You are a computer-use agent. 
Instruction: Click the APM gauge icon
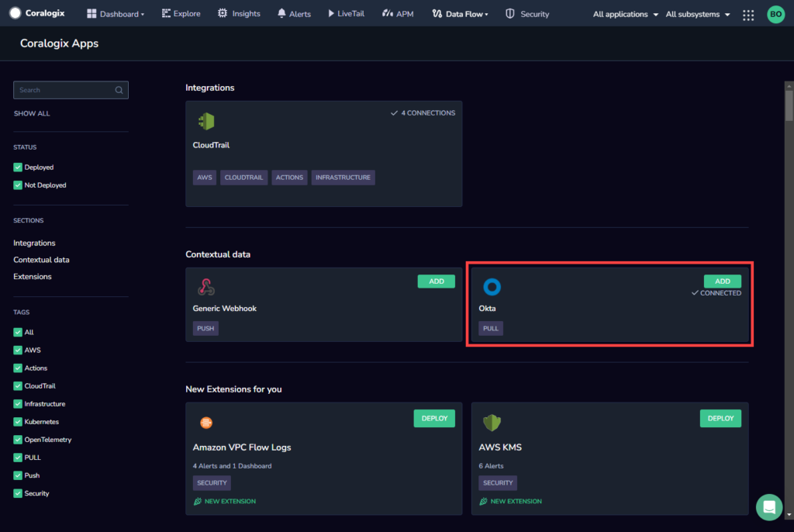pyautogui.click(x=388, y=13)
